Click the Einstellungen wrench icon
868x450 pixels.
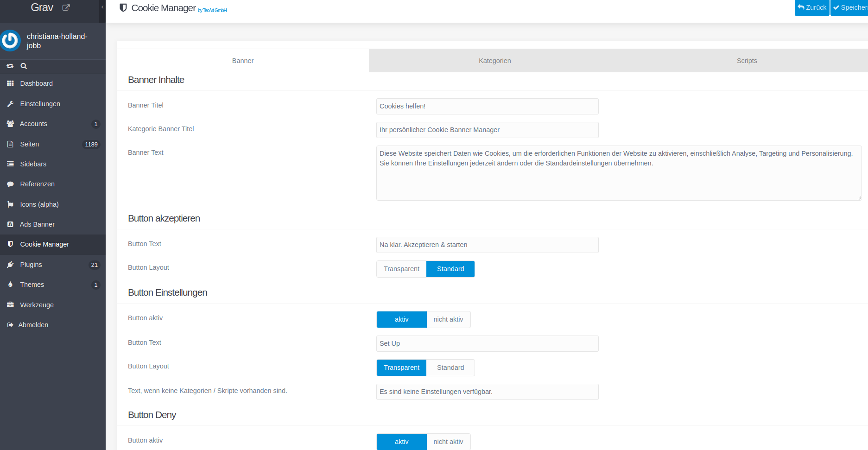click(10, 104)
